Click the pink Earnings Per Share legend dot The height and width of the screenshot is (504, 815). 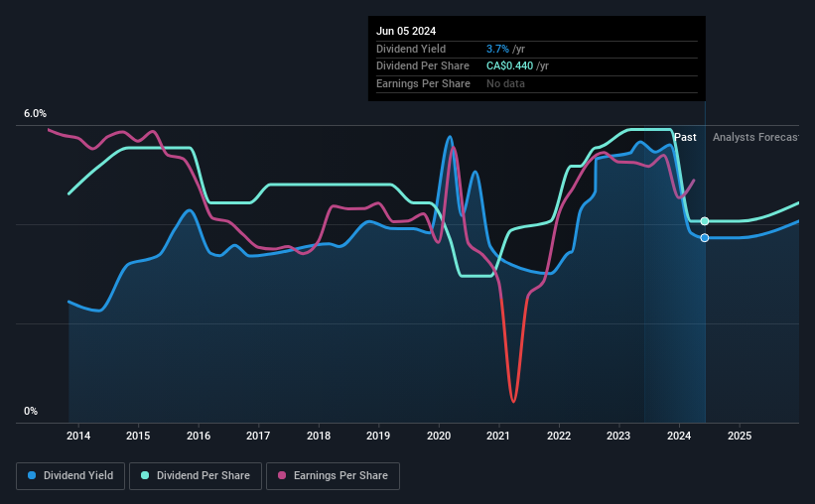click(x=282, y=475)
